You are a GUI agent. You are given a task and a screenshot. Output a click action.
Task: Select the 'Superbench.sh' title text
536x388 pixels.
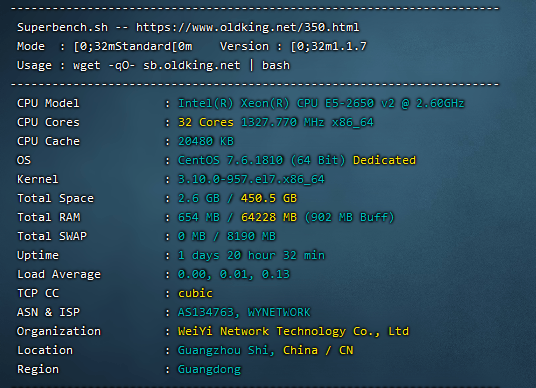pyautogui.click(x=63, y=27)
